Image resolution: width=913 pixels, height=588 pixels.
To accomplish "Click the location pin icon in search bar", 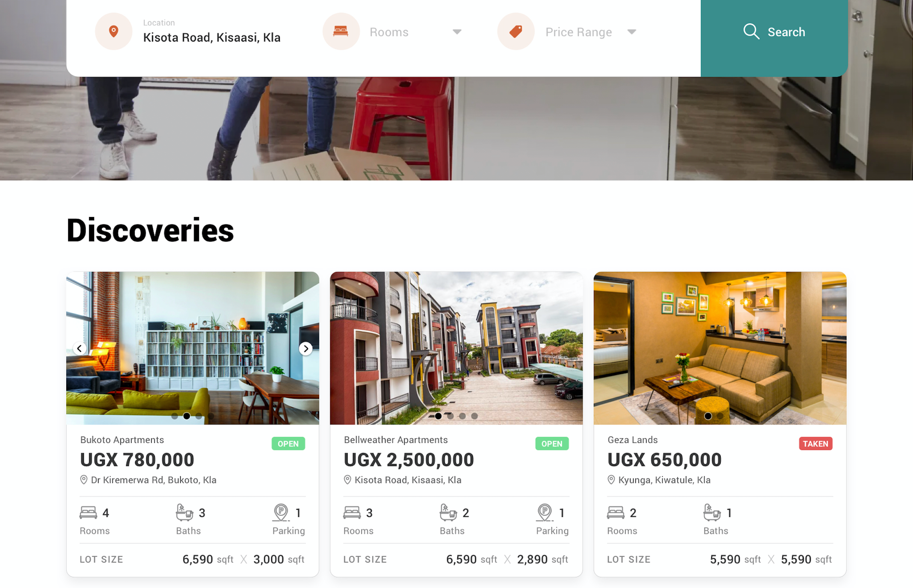I will point(114,31).
